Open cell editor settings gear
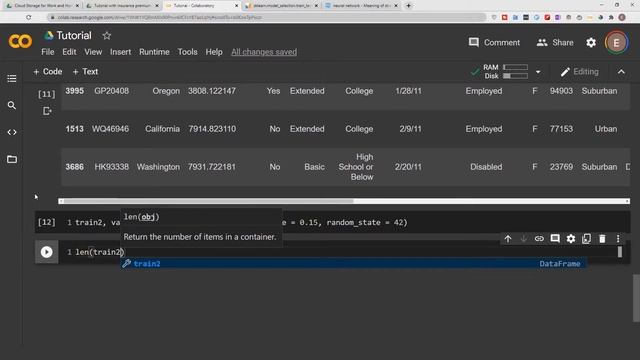The height and width of the screenshot is (360, 640). (571, 239)
